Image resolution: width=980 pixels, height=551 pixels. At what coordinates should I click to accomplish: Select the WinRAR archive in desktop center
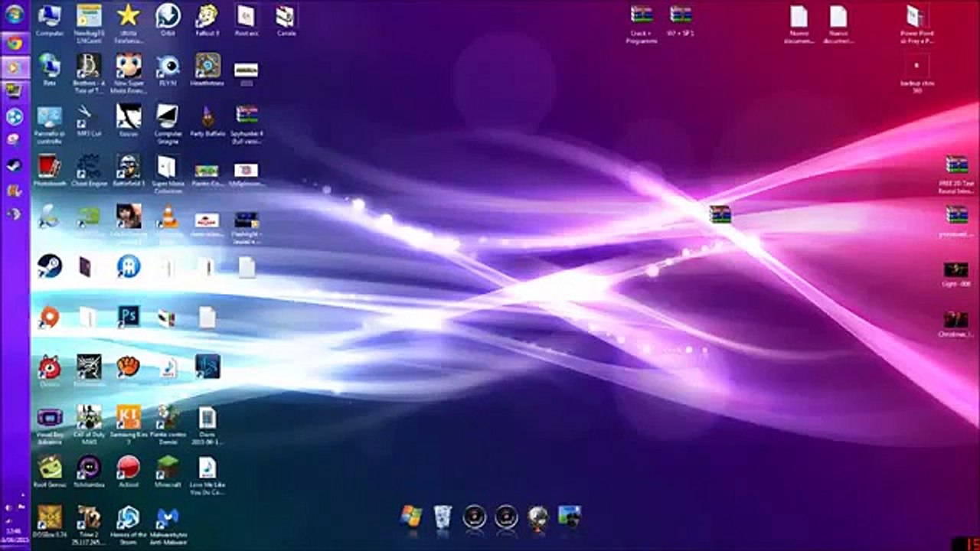click(720, 214)
